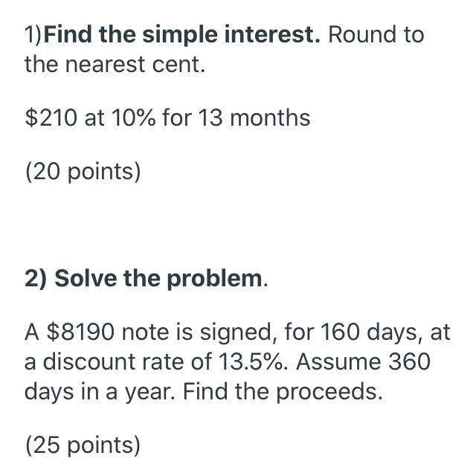This screenshot has width=476, height=473.
Task: Click the '10%' rate text
Action: coord(134,118)
